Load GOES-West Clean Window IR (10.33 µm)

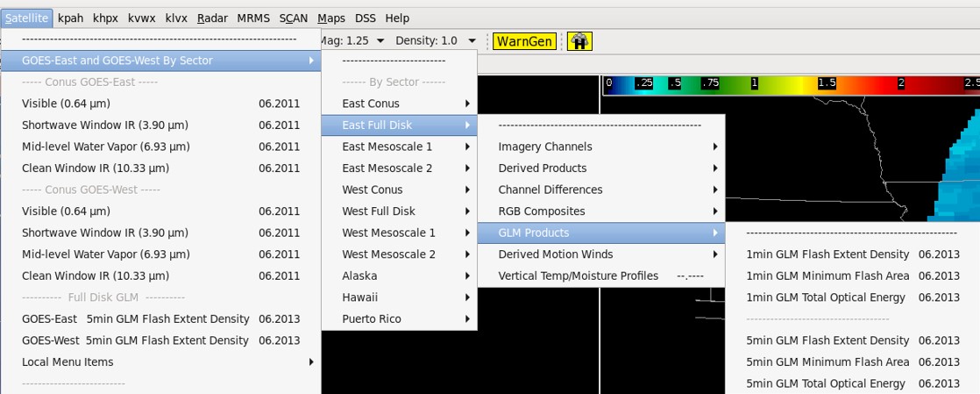pyautogui.click(x=160, y=276)
